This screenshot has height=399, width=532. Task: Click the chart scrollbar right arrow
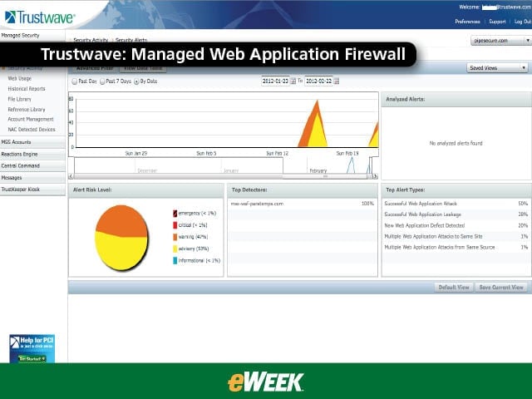point(375,176)
